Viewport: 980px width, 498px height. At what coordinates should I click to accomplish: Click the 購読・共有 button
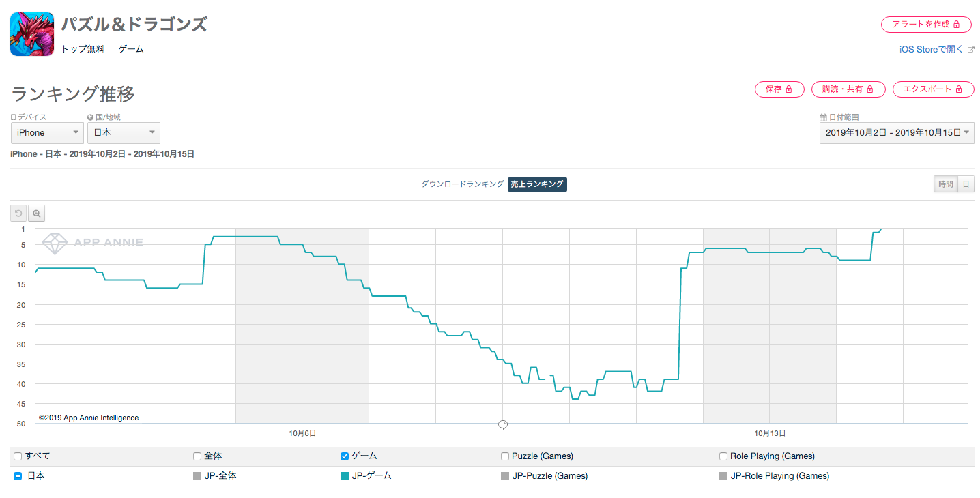[x=848, y=89]
